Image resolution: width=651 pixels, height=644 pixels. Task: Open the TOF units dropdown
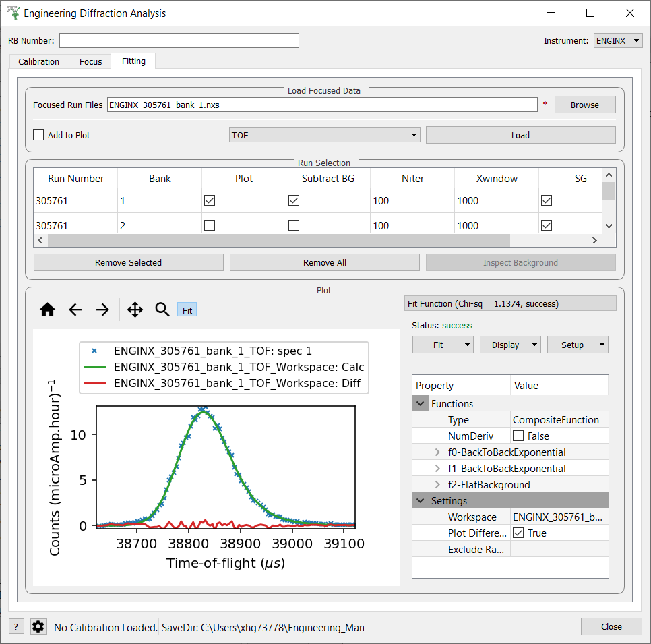(x=324, y=136)
